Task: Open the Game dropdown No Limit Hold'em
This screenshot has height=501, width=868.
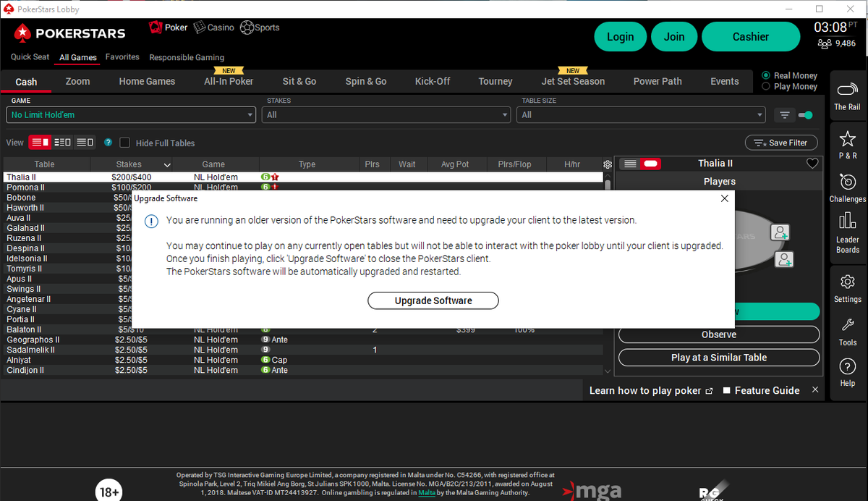Action: (131, 114)
